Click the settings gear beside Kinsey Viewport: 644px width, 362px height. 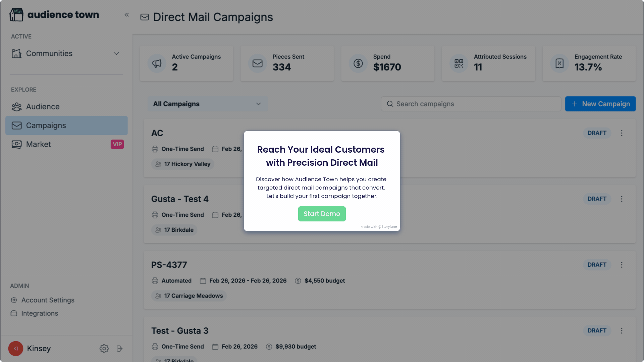[104, 349]
